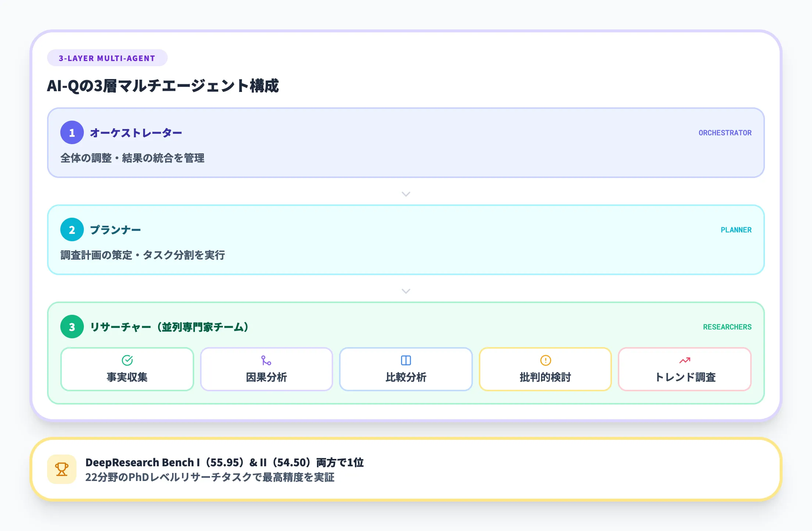
Task: Toggle the 批判的検討 researcher card
Action: pyautogui.click(x=545, y=369)
